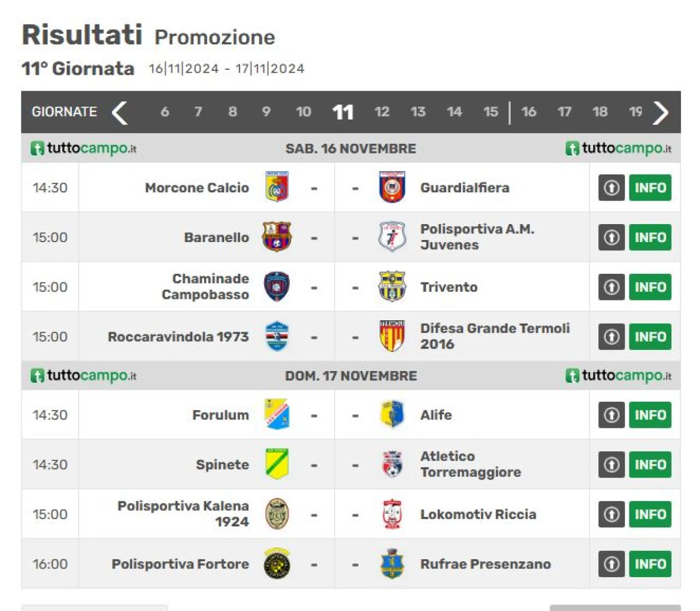Switch to giornata 12

click(x=382, y=112)
